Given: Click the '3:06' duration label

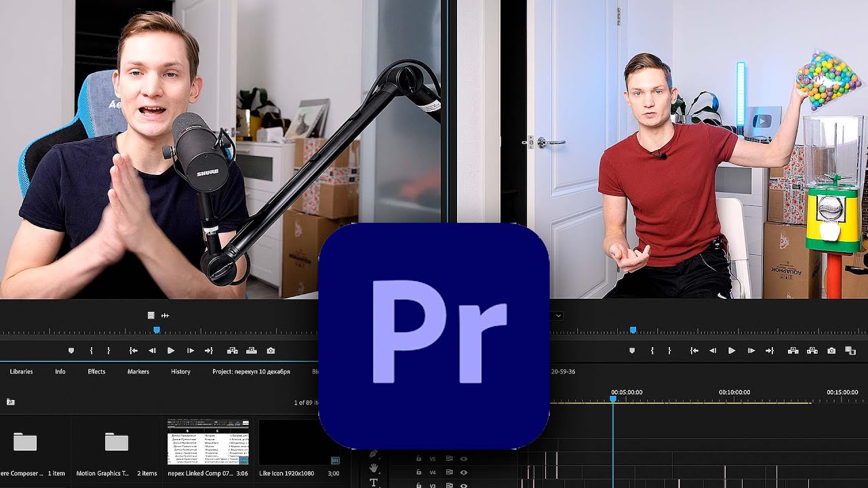Looking at the screenshot, I should tap(243, 474).
